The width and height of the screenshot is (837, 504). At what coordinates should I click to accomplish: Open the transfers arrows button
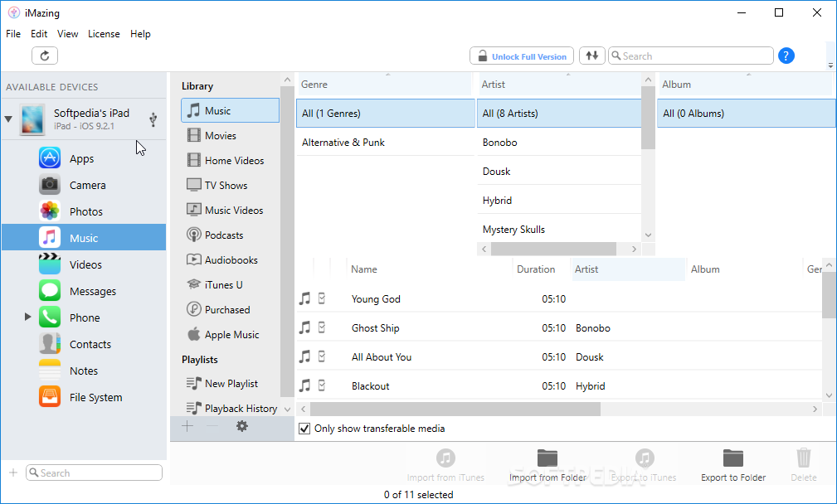(x=592, y=56)
